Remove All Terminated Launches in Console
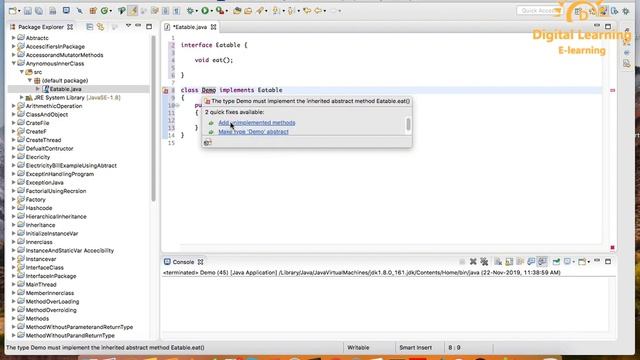Viewport: 640px width, 360px height. pos(484,262)
